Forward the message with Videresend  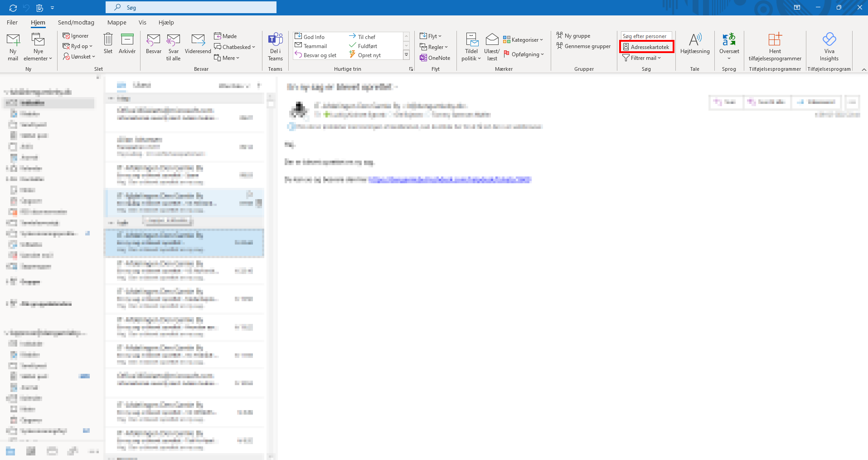(x=198, y=44)
